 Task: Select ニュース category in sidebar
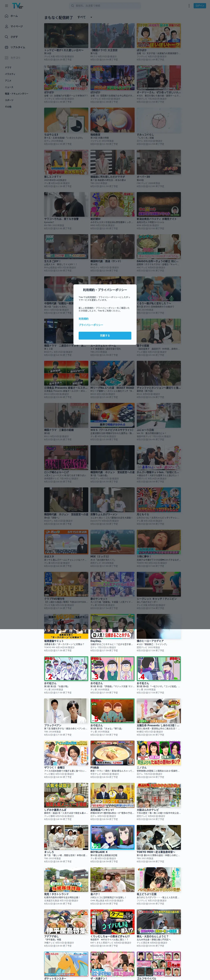pos(9,87)
